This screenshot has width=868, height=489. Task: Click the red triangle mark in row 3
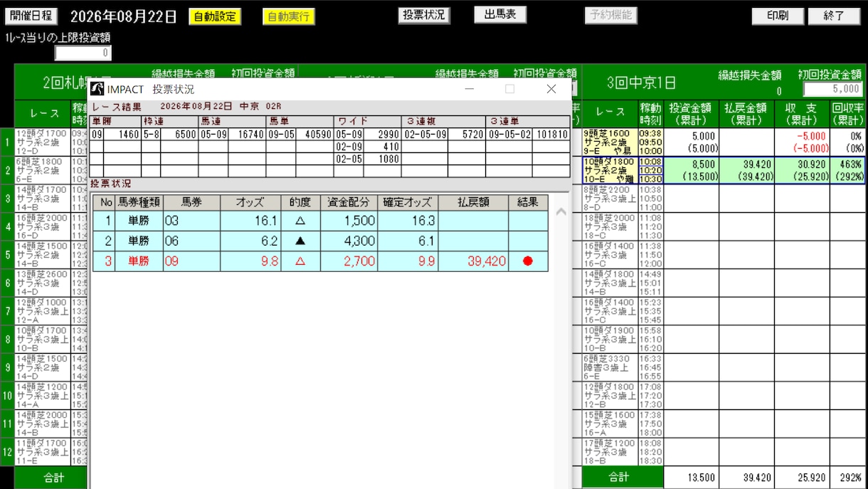[x=300, y=261]
